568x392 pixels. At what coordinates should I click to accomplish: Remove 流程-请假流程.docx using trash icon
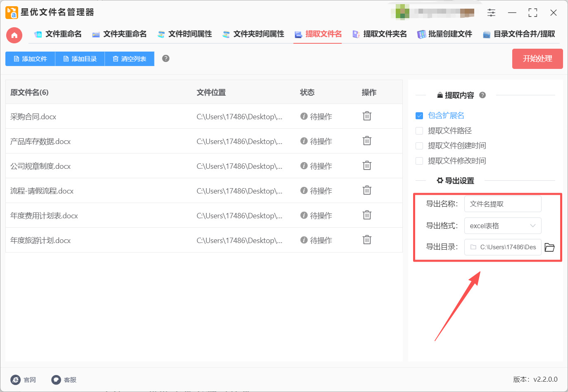367,190
